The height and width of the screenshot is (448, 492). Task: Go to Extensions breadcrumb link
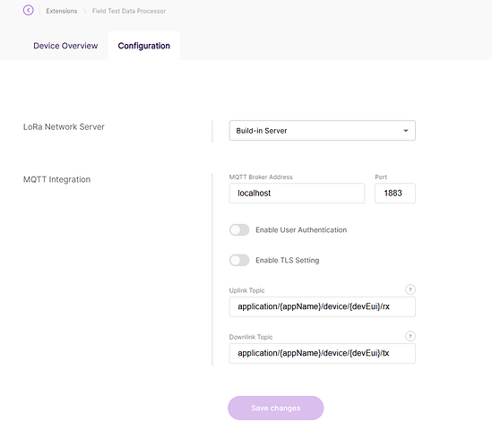62,11
